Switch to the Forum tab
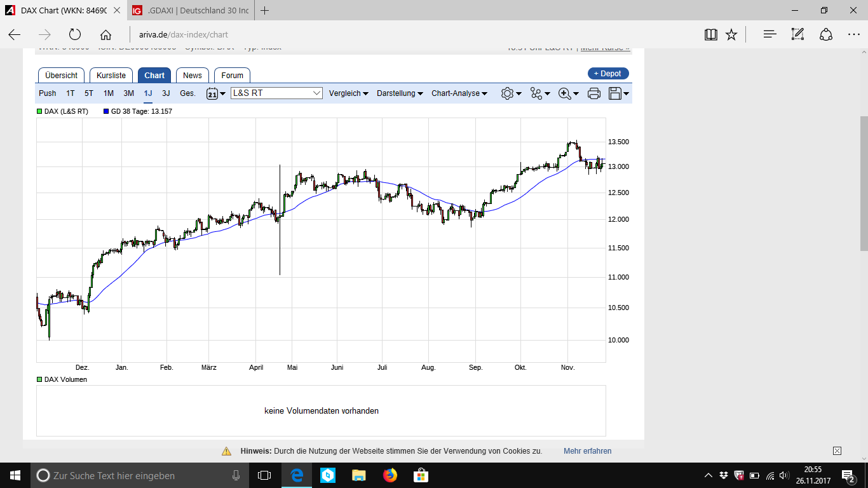 click(x=232, y=75)
